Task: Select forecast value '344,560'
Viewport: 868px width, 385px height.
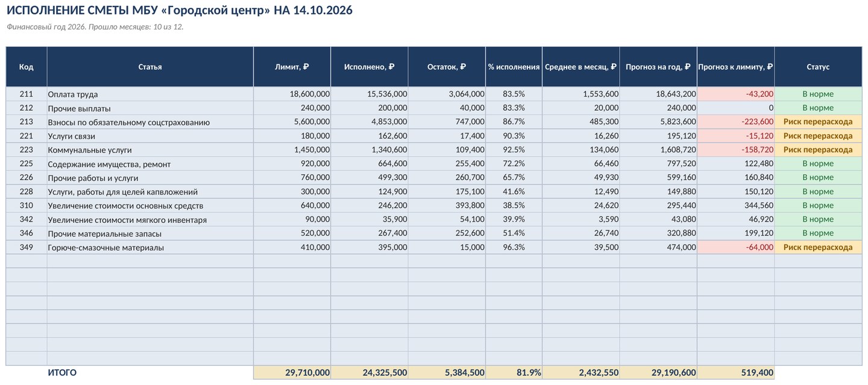Action: pos(736,205)
